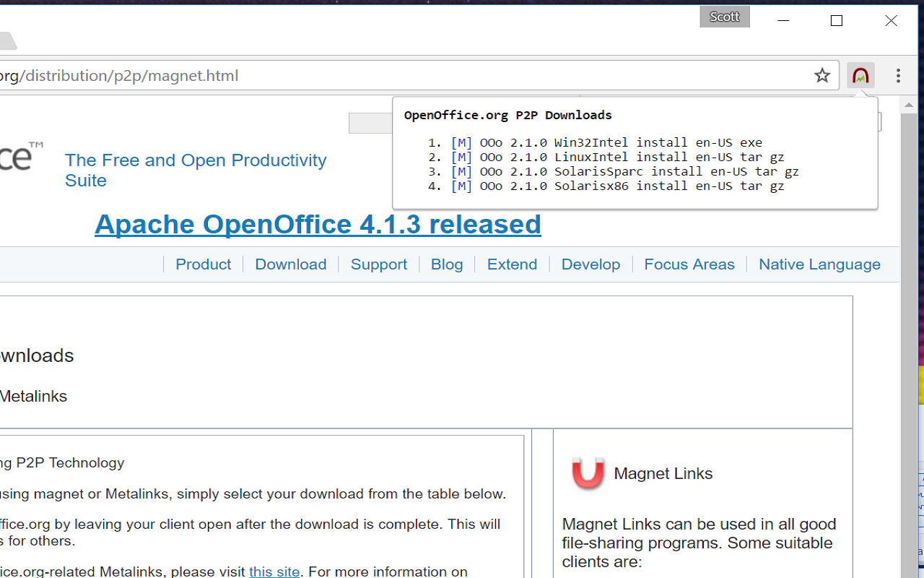The width and height of the screenshot is (924, 578).
Task: Open the Chrome three-dot menu
Action: pos(898,75)
